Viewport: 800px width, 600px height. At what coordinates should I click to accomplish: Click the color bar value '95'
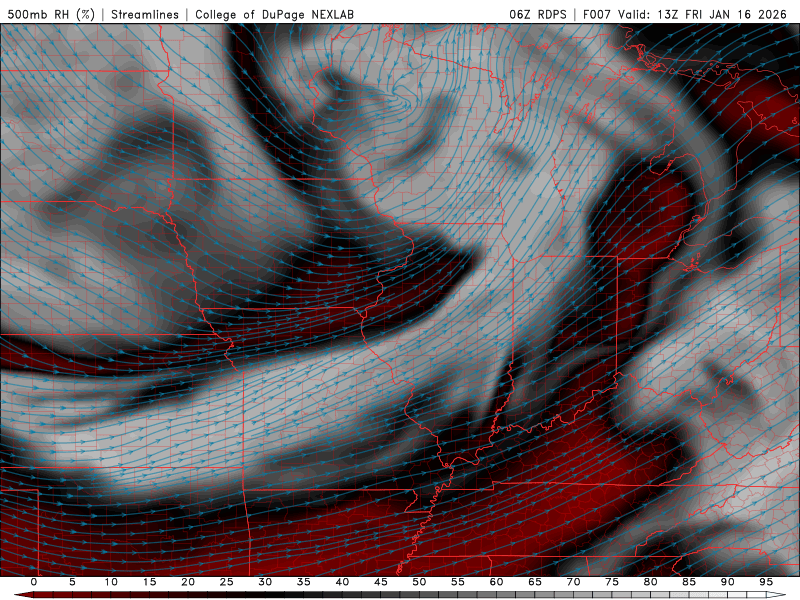click(x=766, y=582)
